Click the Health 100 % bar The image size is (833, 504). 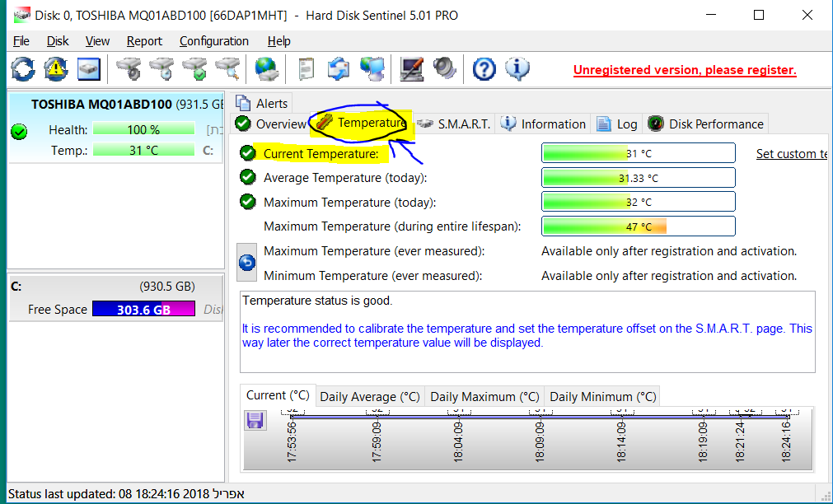pos(143,129)
